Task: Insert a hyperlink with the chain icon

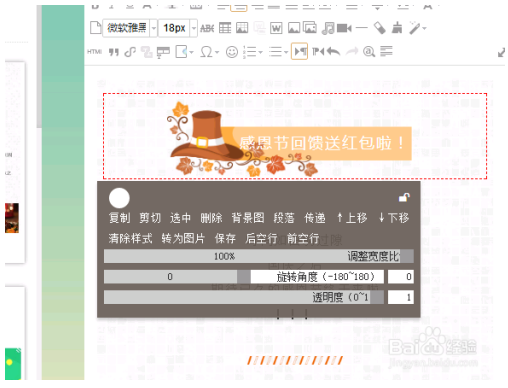Action: (x=130, y=52)
